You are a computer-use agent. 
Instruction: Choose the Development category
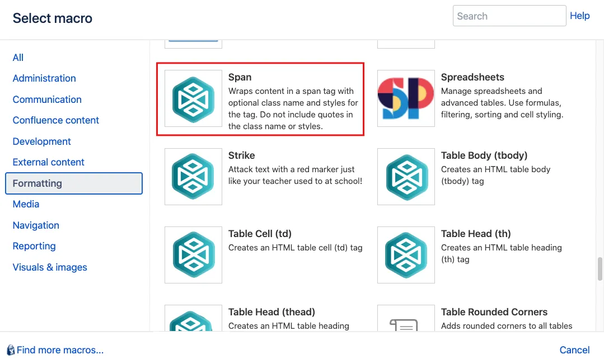pyautogui.click(x=41, y=141)
